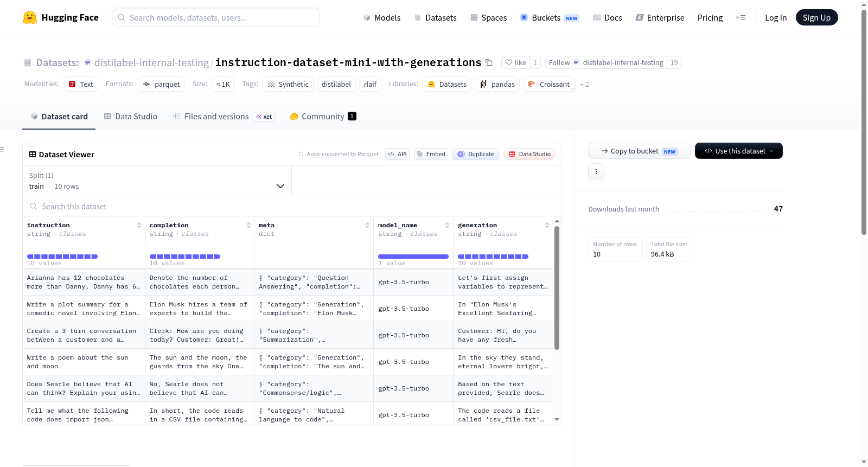Image resolution: width=868 pixels, height=467 pixels.
Task: Open the three-dot more options button
Action: [596, 171]
